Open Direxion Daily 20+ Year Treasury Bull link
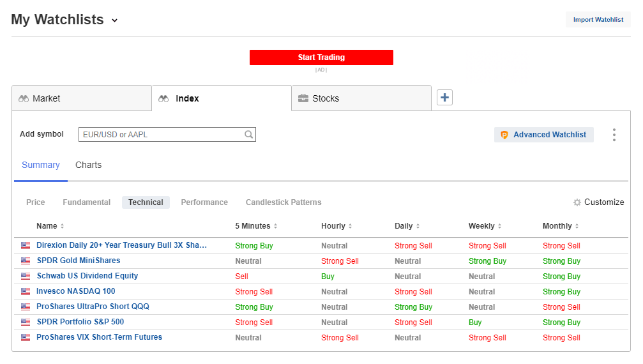Image resolution: width=643 pixels, height=364 pixels. pyautogui.click(x=121, y=245)
